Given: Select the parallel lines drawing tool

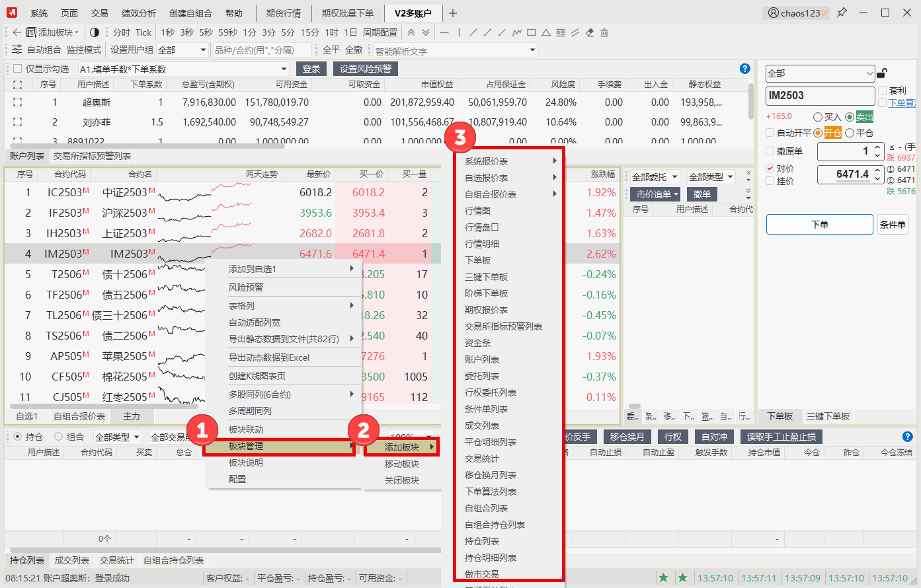Looking at the screenshot, I should pos(575,32).
